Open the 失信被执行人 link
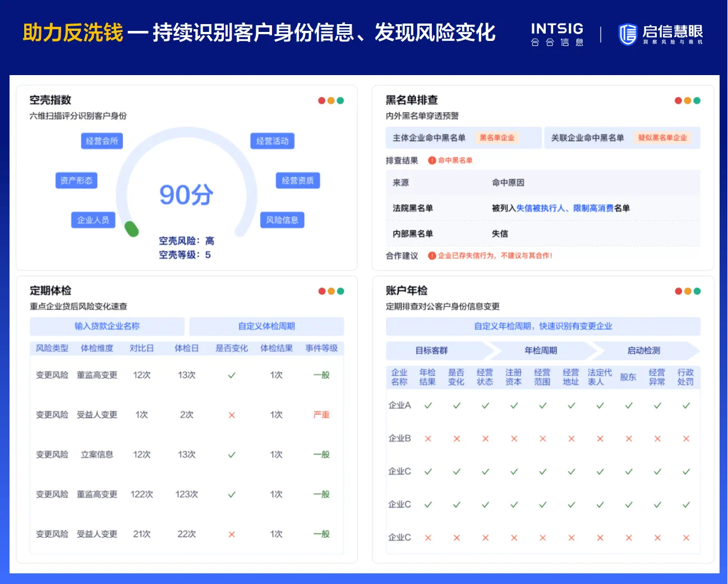Screen dimensions: 728x584 (x=540, y=208)
